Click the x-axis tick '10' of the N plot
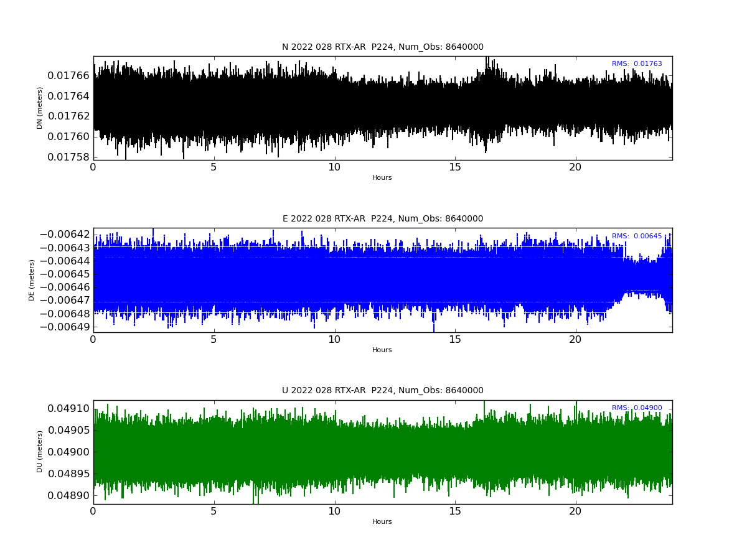Image resolution: width=747 pixels, height=560 pixels. click(334, 167)
